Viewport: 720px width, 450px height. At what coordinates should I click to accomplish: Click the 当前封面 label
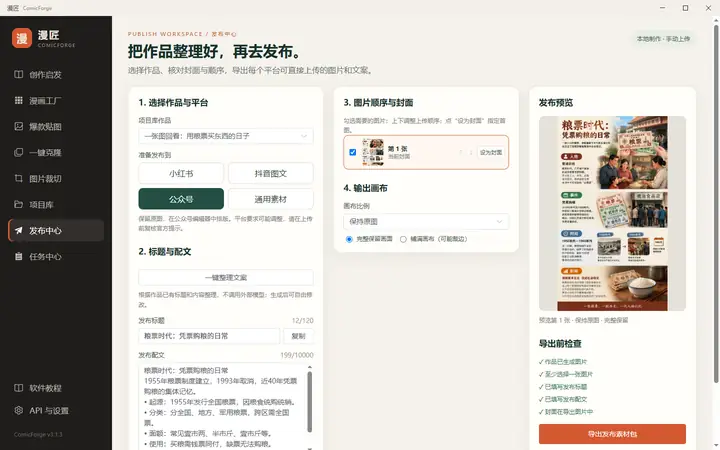click(x=399, y=157)
